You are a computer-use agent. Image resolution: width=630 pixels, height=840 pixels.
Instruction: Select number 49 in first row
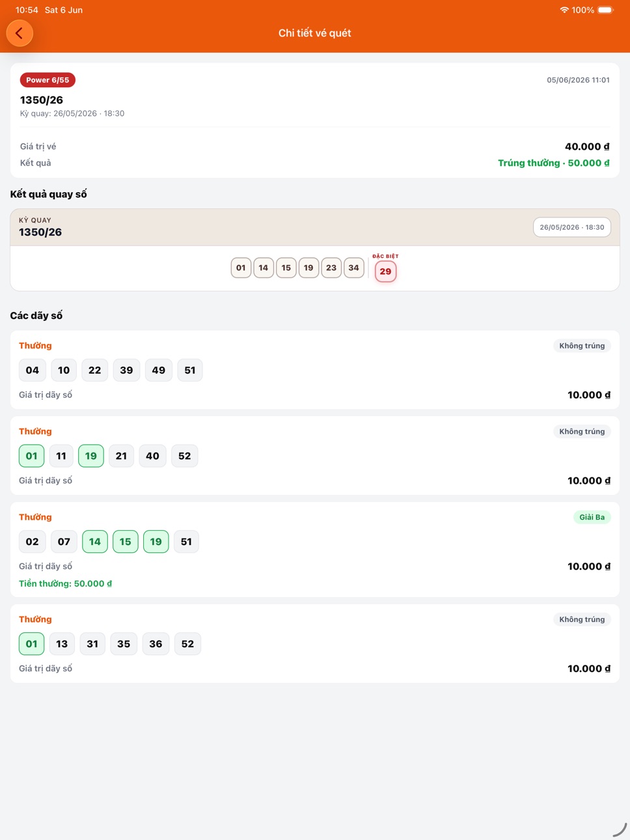(159, 371)
